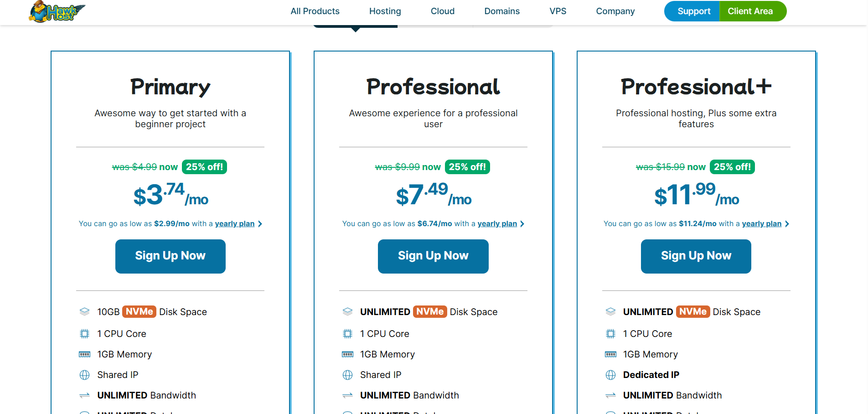Expand the Domains navigation menu
Image resolution: width=868 pixels, height=414 pixels.
[x=501, y=11]
